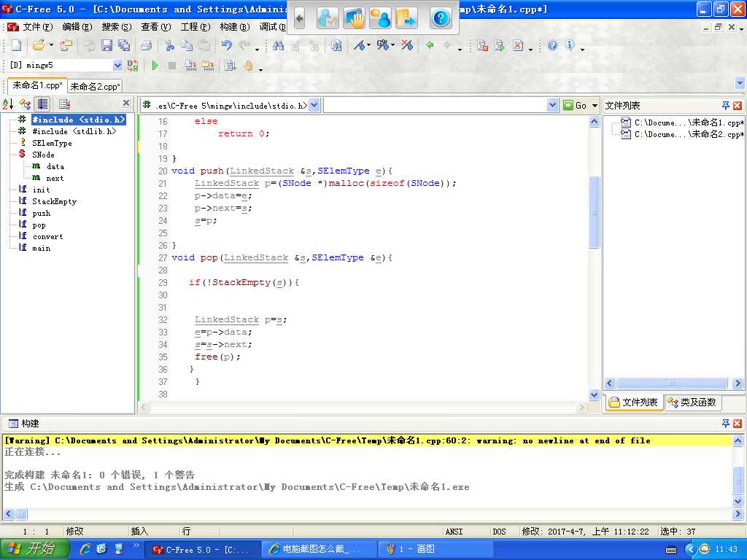Select the main function in symbol tree
Screen dimensions: 747x560
coord(41,248)
